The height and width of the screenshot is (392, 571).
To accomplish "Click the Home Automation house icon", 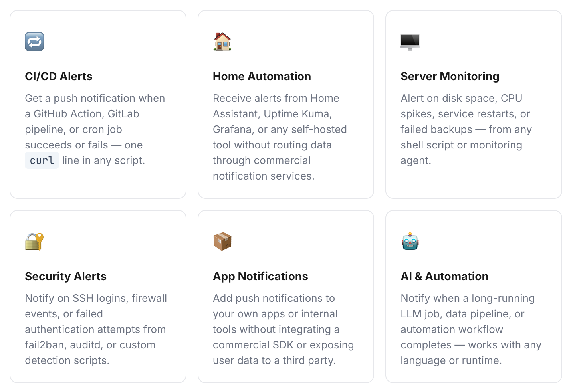I will pos(222,42).
